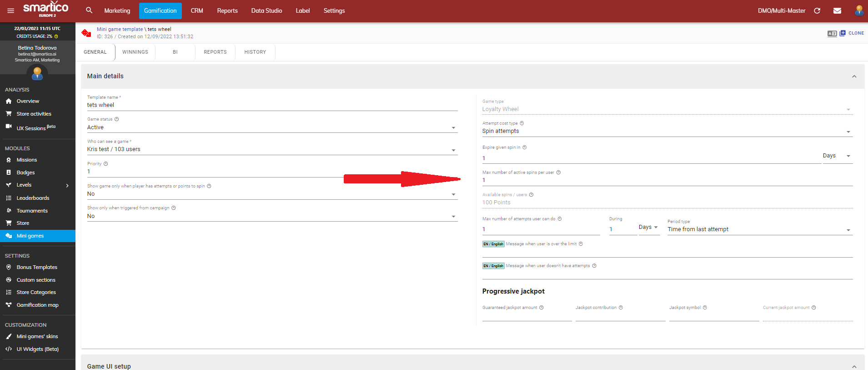Viewport: 868px width, 370px height.
Task: Follow the Mini game template breadcrumb link
Action: (x=120, y=29)
